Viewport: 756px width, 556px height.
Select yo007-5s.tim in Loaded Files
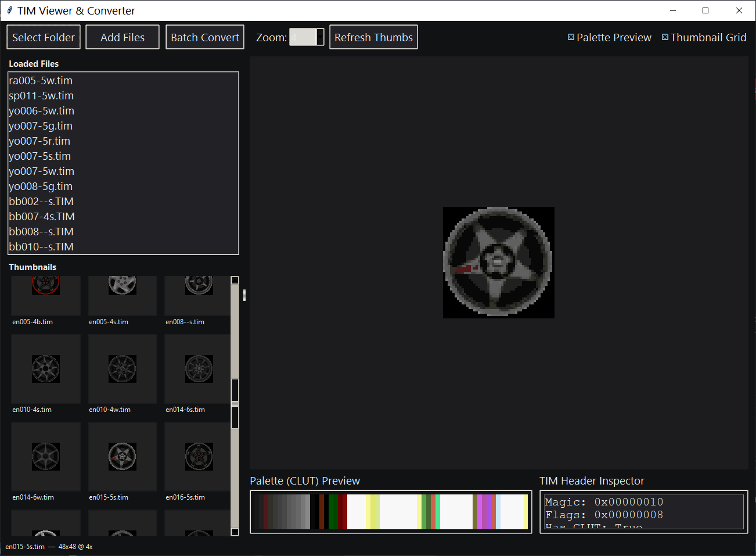pos(123,156)
